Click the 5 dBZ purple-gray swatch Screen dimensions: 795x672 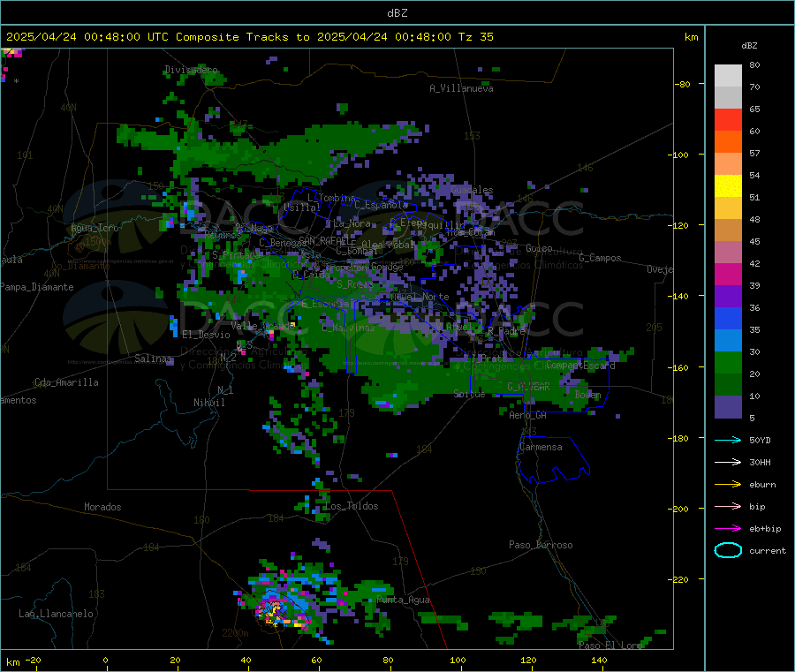(x=728, y=407)
